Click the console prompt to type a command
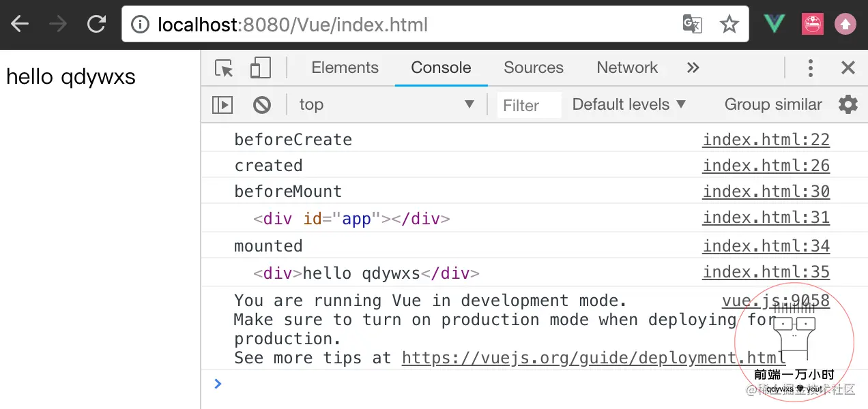 tap(341, 383)
